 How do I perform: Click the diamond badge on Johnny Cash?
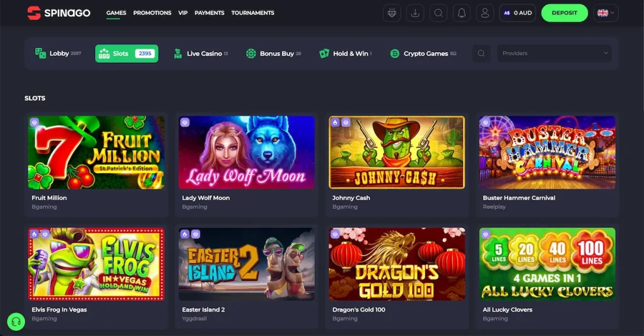click(x=346, y=122)
